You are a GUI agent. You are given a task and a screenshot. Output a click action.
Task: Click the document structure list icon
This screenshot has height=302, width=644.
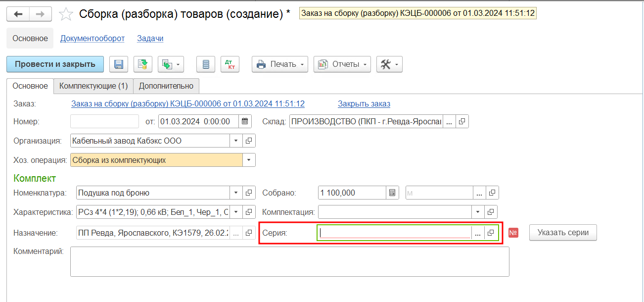(x=206, y=64)
